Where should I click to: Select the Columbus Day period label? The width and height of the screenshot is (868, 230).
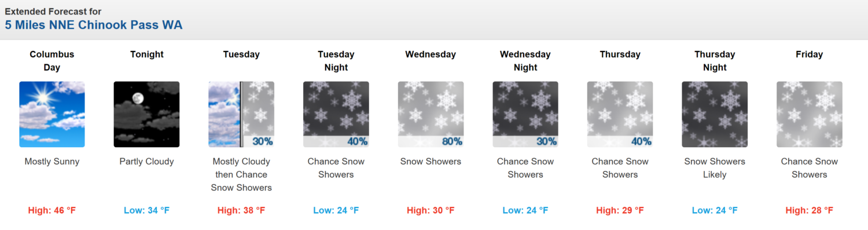point(52,61)
